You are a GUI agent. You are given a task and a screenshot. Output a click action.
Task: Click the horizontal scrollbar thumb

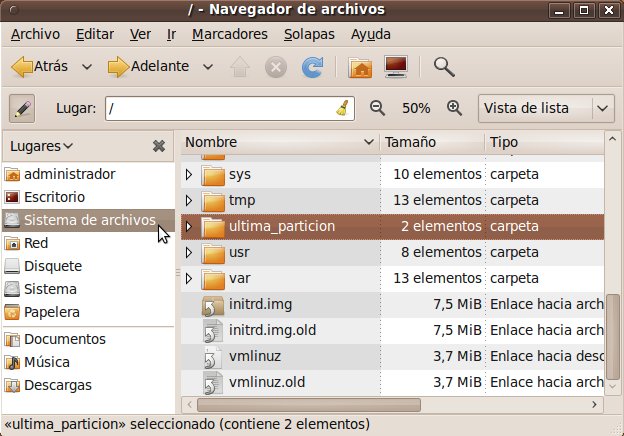[x=309, y=405]
